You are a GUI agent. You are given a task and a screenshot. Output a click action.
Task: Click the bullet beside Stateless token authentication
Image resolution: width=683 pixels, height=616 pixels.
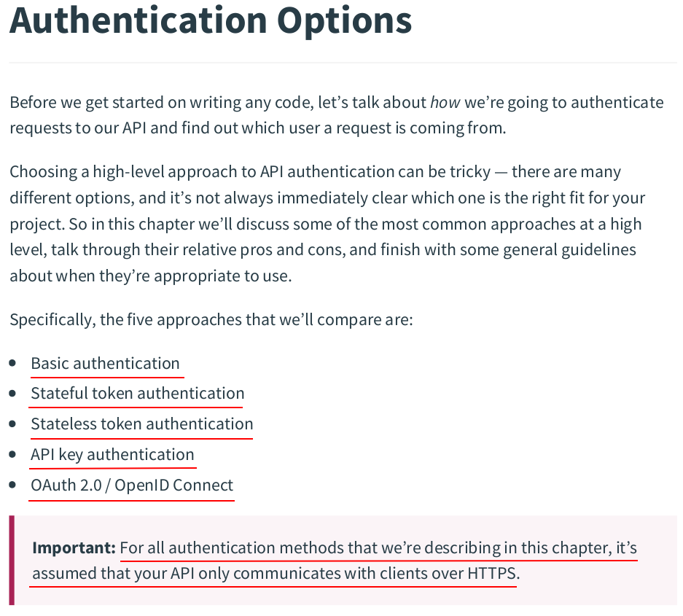[x=12, y=424]
